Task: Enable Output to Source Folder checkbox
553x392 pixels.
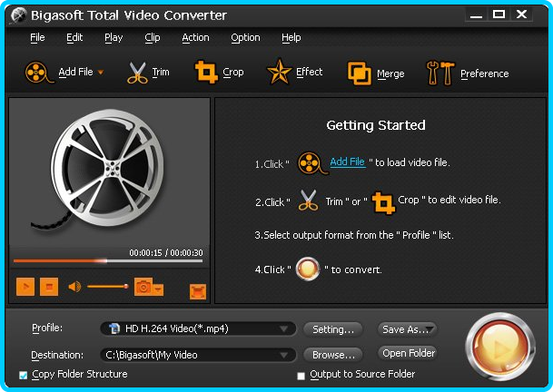Action: [301, 376]
